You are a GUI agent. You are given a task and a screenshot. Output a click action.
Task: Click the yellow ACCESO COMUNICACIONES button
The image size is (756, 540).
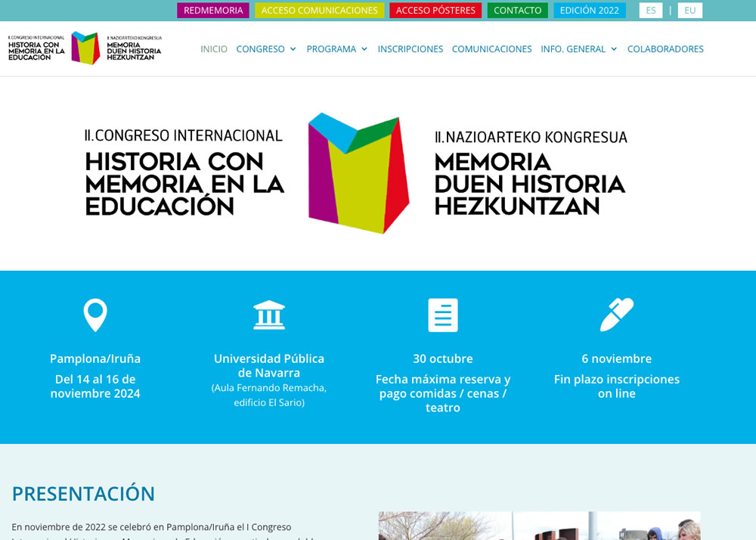[x=319, y=11]
